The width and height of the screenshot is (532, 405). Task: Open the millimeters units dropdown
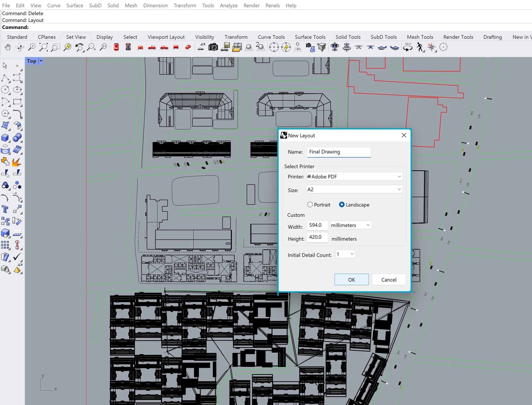(x=350, y=225)
